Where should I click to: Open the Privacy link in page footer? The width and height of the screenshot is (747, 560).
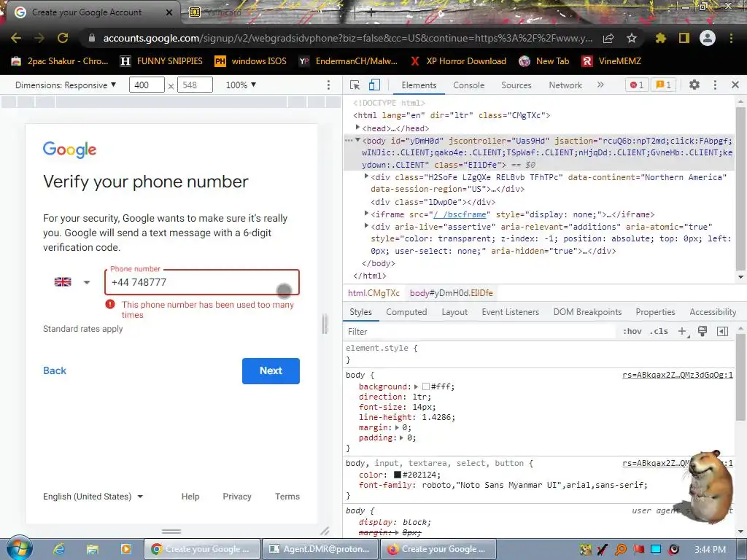pyautogui.click(x=237, y=496)
